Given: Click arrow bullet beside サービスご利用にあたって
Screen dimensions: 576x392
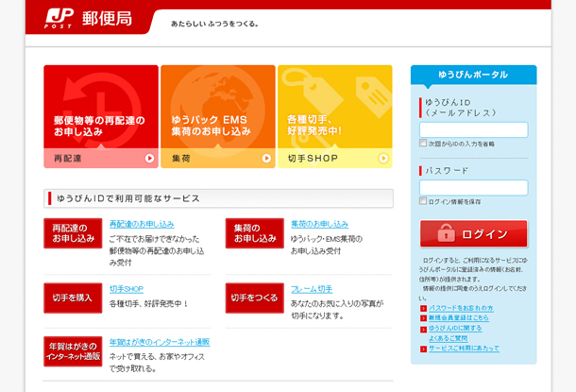Looking at the screenshot, I should coord(423,349).
